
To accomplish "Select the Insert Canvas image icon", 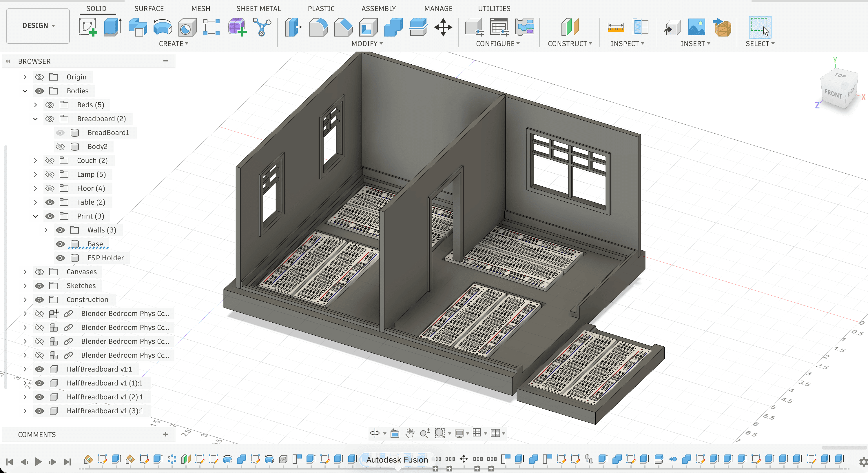I will point(696,27).
